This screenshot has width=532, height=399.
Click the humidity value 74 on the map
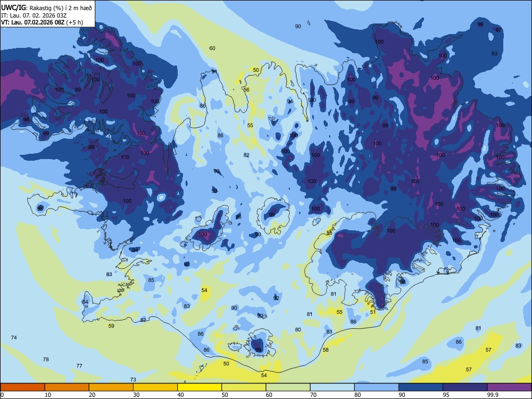[14, 337]
